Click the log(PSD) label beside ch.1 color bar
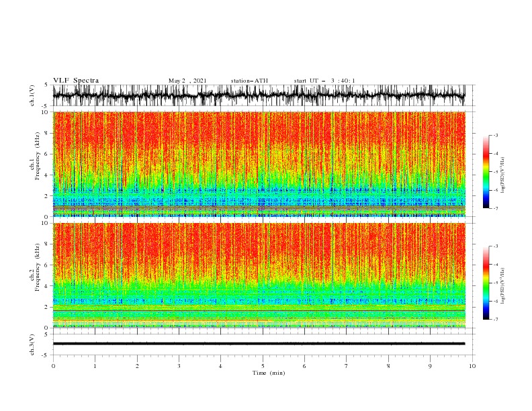Viewport: 532px width, 411px height. [x=503, y=175]
